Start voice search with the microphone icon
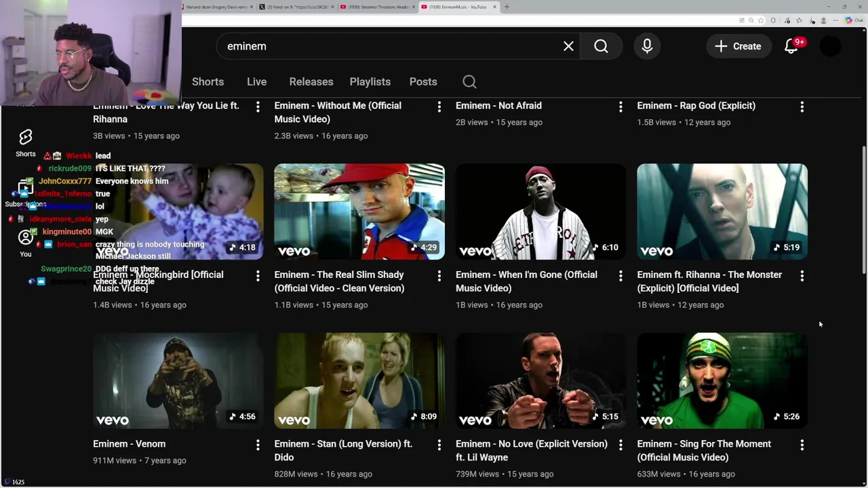868x488 pixels. point(647,46)
